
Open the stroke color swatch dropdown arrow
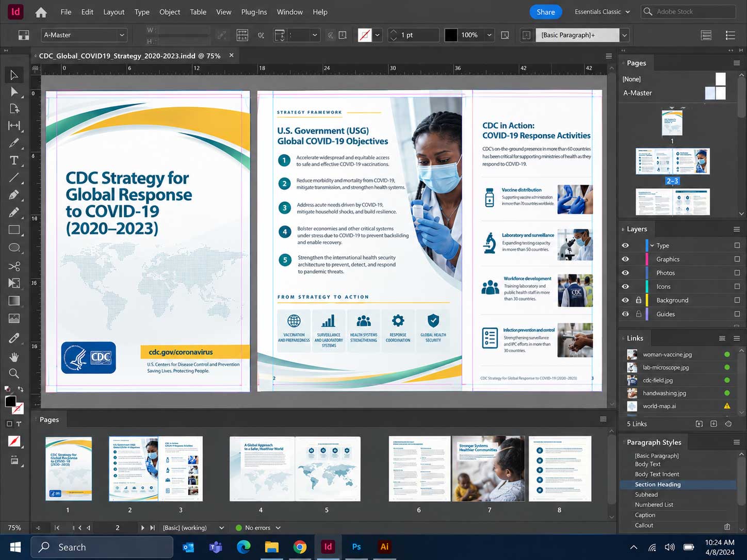pos(378,35)
